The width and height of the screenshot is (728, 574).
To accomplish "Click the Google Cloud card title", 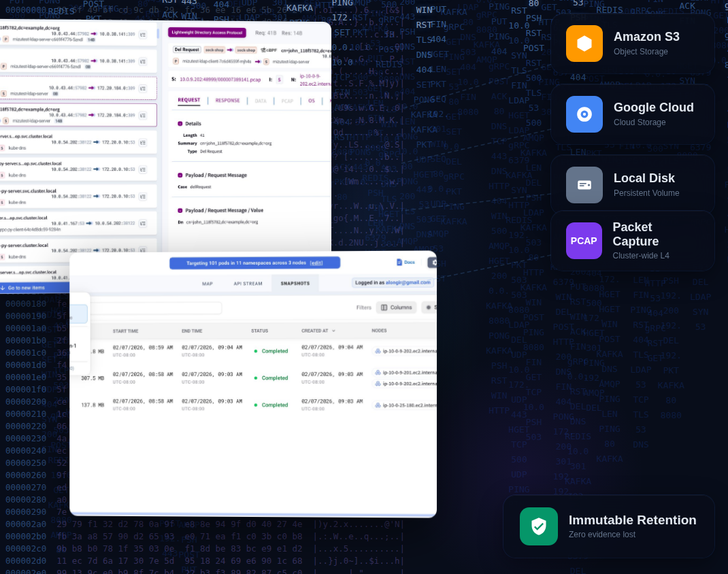I will click(x=653, y=107).
